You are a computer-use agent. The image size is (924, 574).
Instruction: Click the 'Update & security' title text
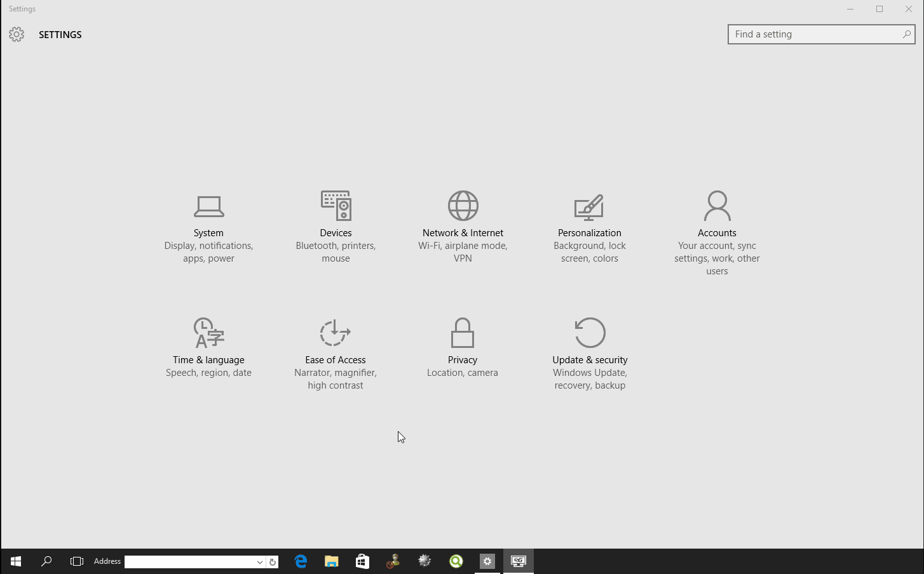[x=590, y=360]
